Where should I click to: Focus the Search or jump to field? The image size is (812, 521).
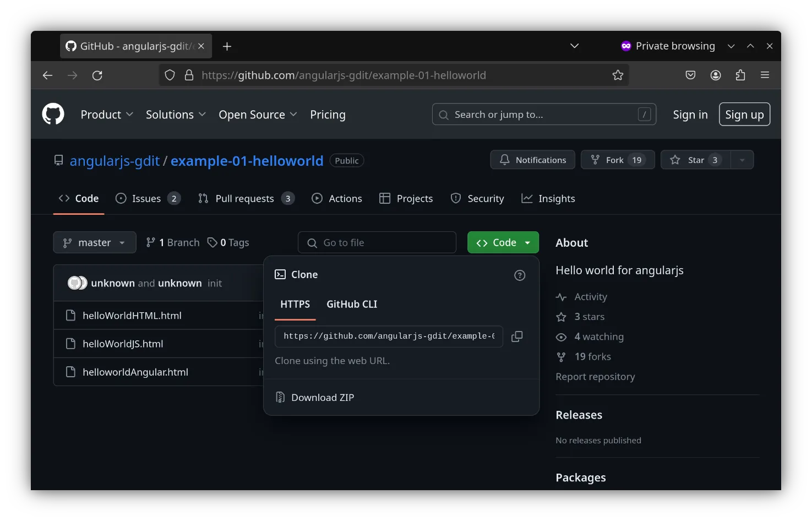pyautogui.click(x=544, y=115)
